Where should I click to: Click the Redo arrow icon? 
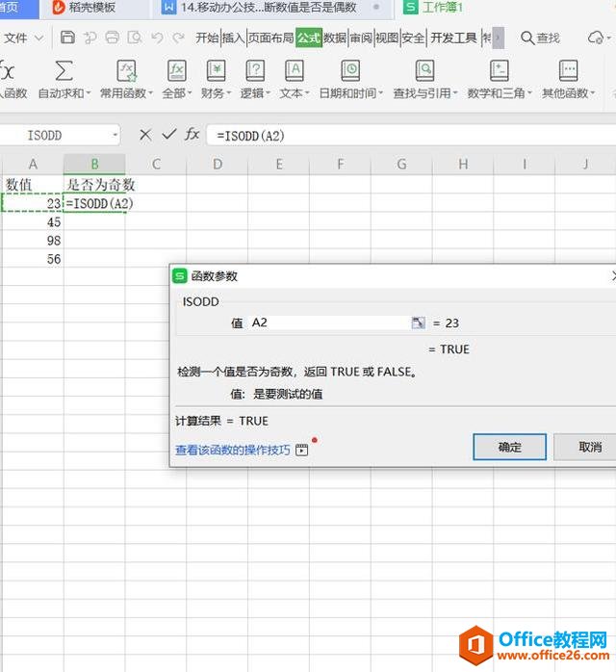[178, 38]
